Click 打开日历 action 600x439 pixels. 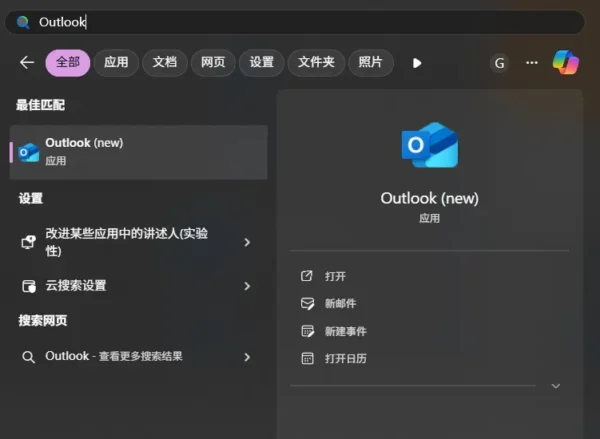point(346,359)
